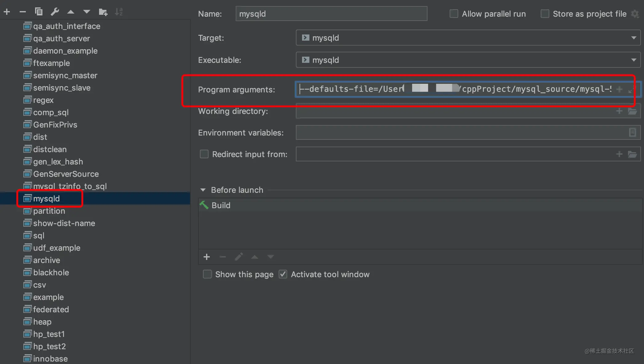Open configuration templates with wrench icon
Image resolution: width=644 pixels, height=364 pixels.
55,12
